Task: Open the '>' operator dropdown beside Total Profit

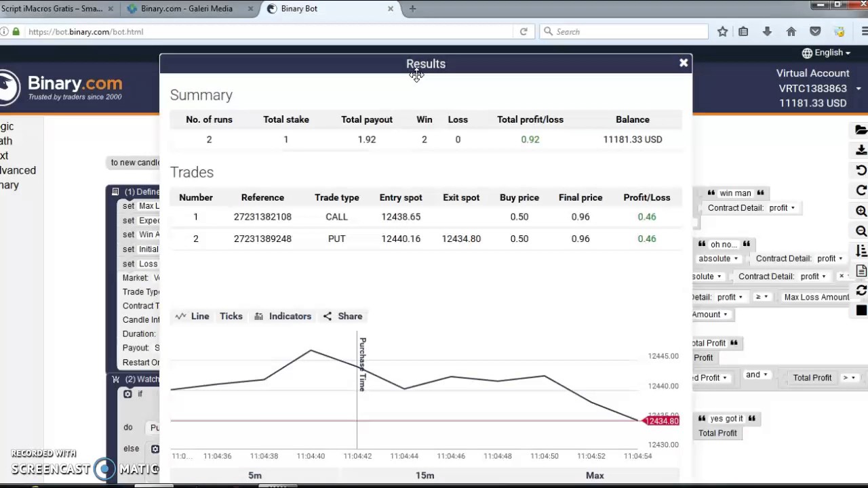Action: (x=848, y=378)
